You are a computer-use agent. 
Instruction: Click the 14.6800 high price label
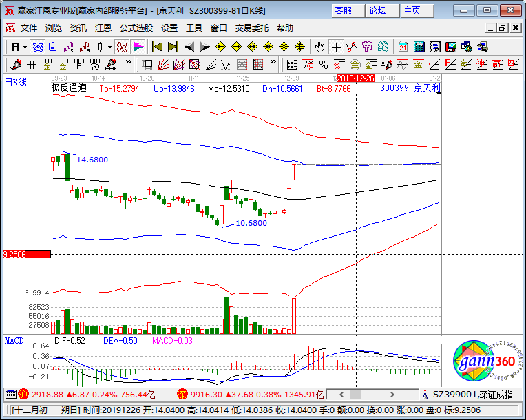[92, 160]
